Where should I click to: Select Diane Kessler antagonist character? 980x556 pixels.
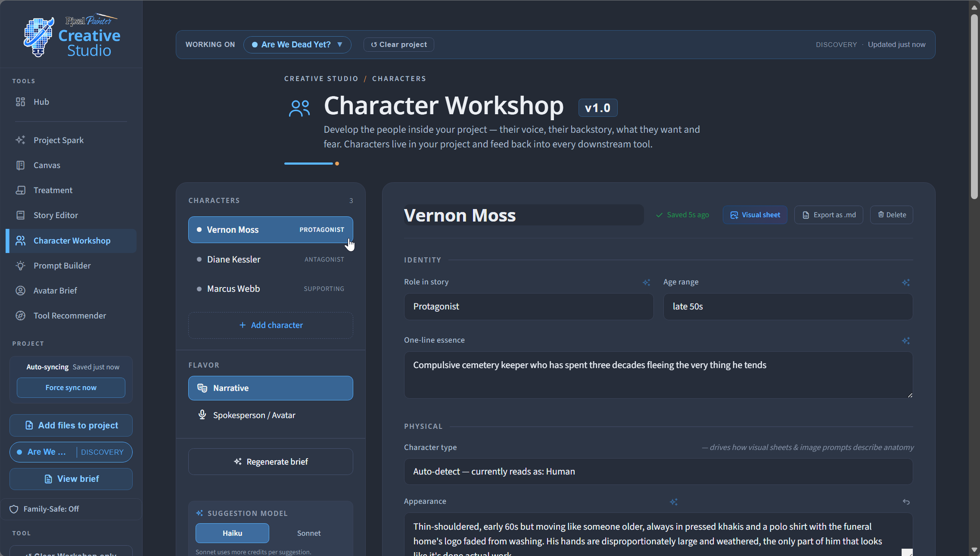[271, 259]
